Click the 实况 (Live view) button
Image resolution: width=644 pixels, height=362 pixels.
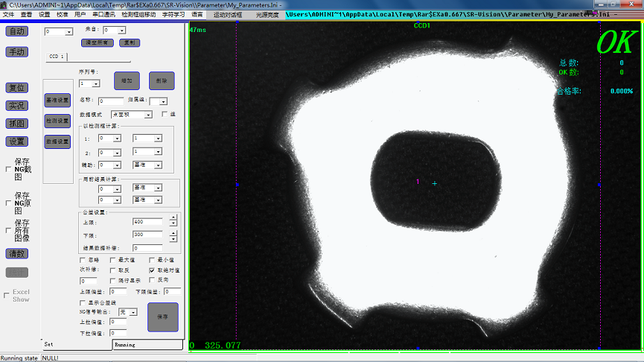[x=16, y=105]
